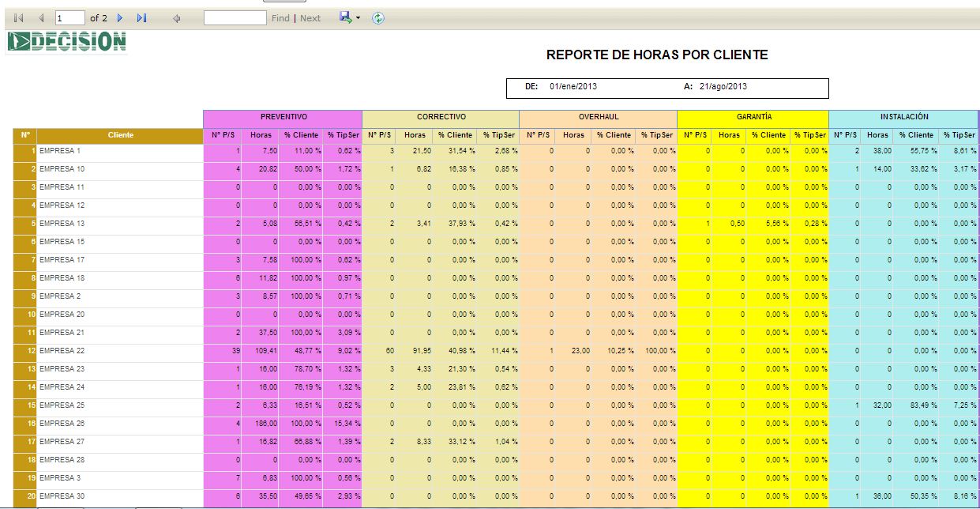
Task: Click the Find link
Action: pyautogui.click(x=280, y=18)
